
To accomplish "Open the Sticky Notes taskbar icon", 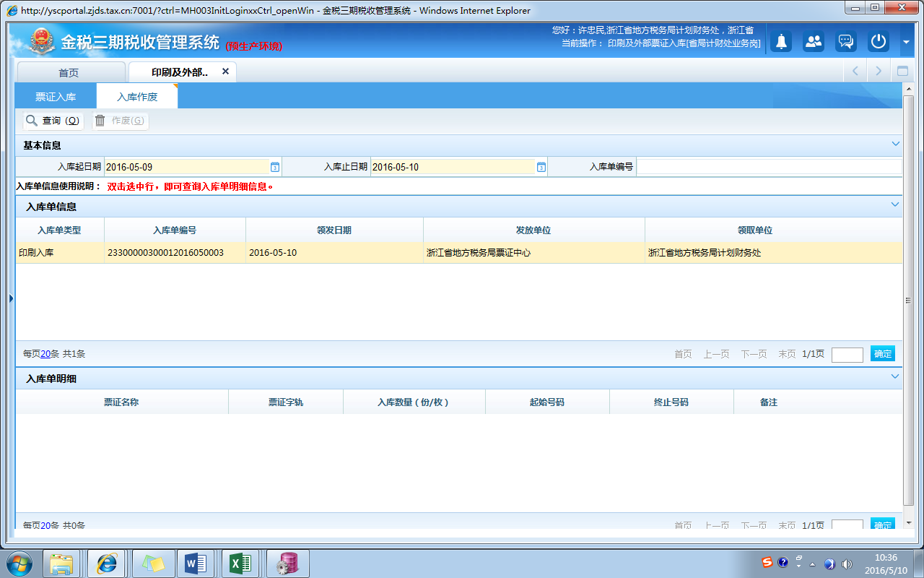I will point(152,564).
